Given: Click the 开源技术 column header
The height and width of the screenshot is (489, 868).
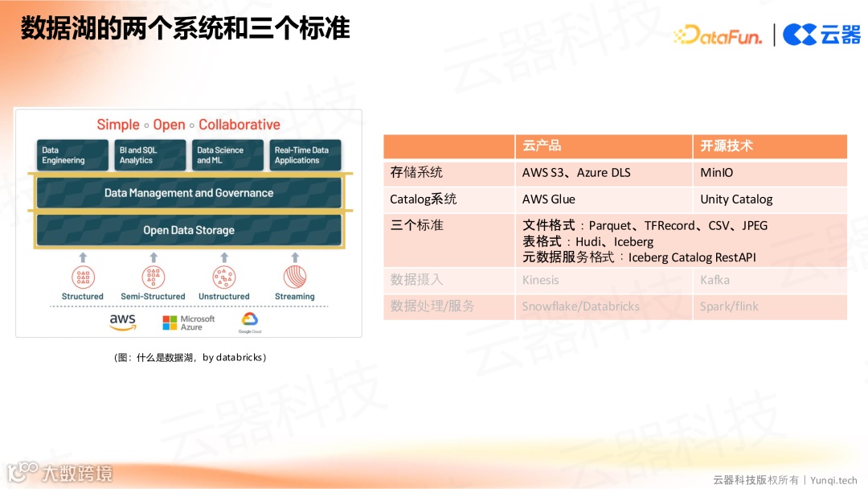Looking at the screenshot, I should pos(770,146).
